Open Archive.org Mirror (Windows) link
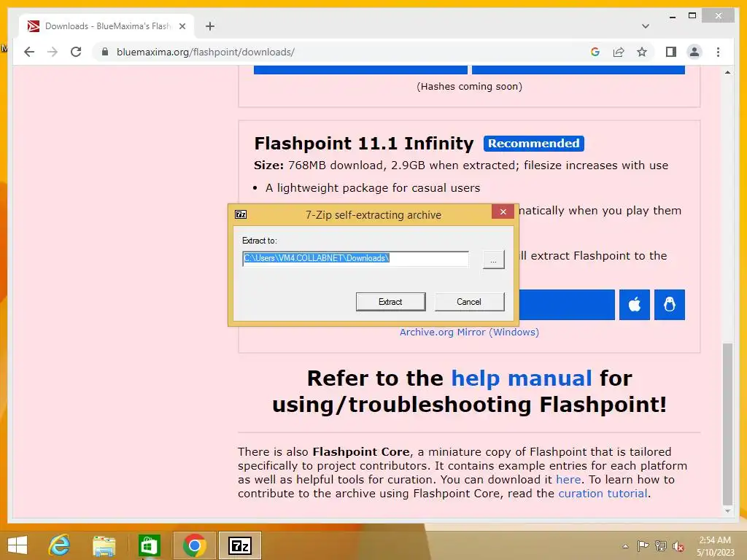The height and width of the screenshot is (560, 747). tap(469, 332)
